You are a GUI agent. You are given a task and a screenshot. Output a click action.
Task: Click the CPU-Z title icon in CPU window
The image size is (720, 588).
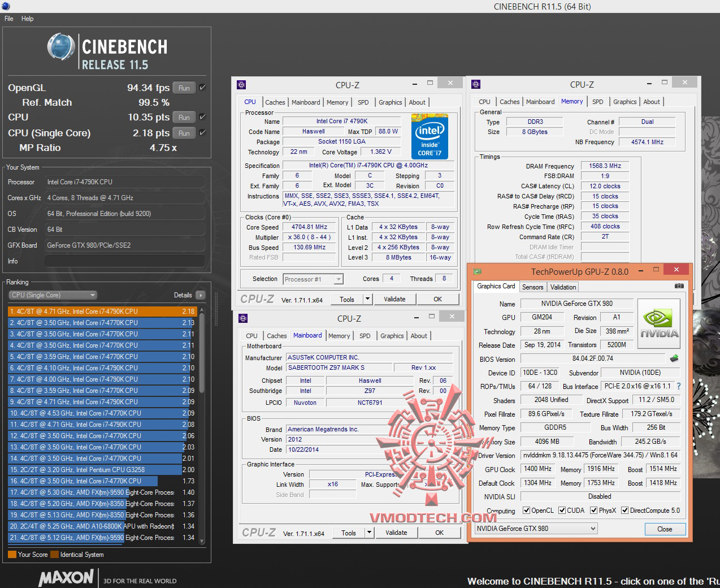pyautogui.click(x=241, y=85)
